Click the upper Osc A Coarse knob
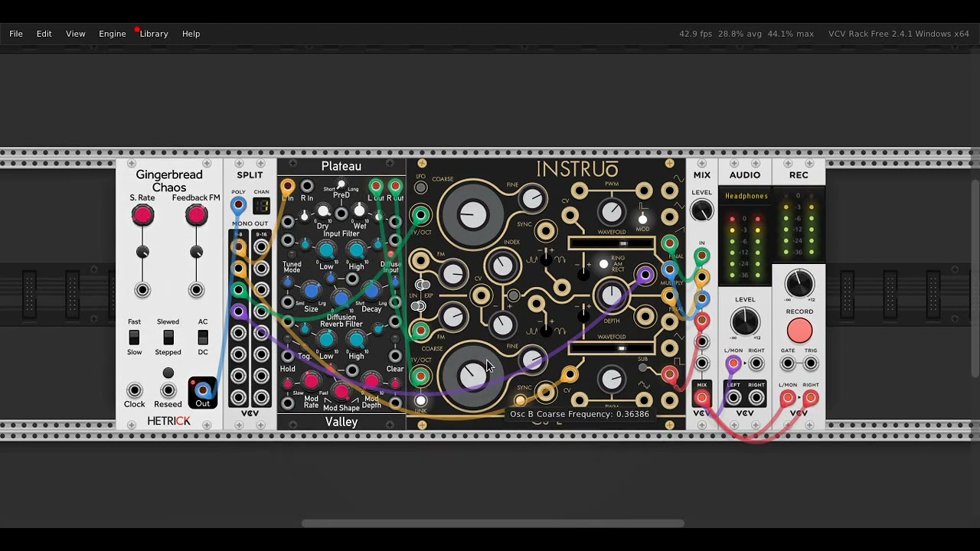 click(x=472, y=215)
